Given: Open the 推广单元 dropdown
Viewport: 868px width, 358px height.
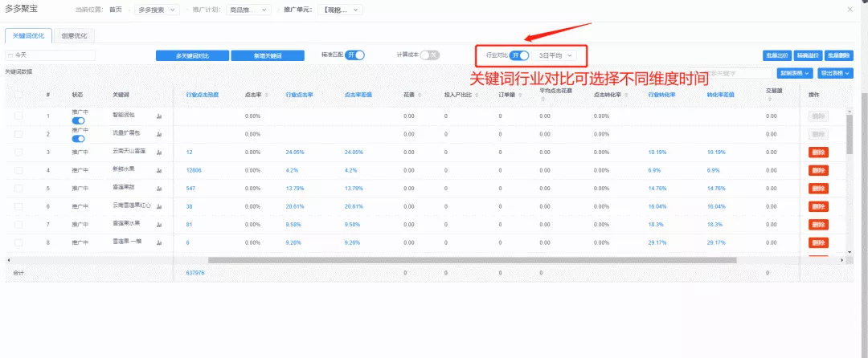Looking at the screenshot, I should coord(340,10).
